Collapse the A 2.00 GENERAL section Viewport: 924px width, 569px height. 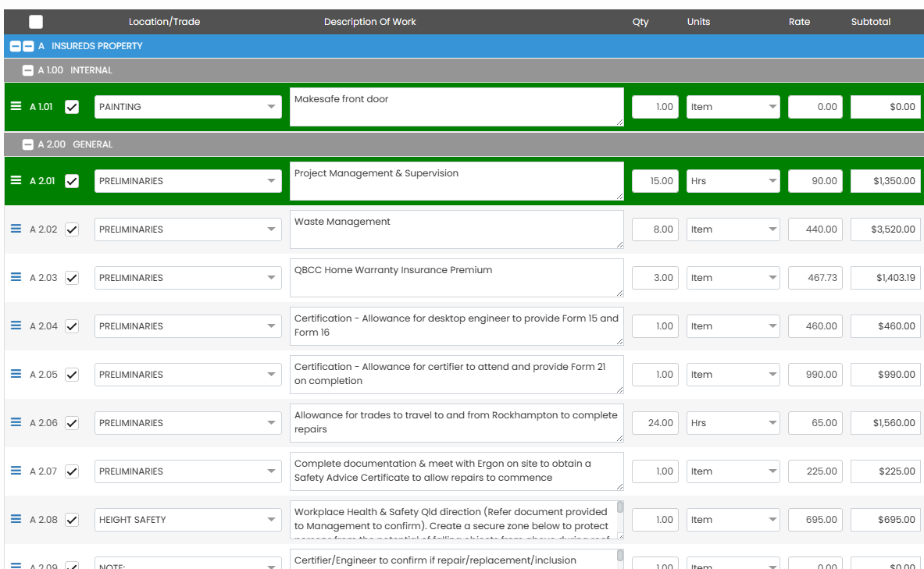[28, 144]
